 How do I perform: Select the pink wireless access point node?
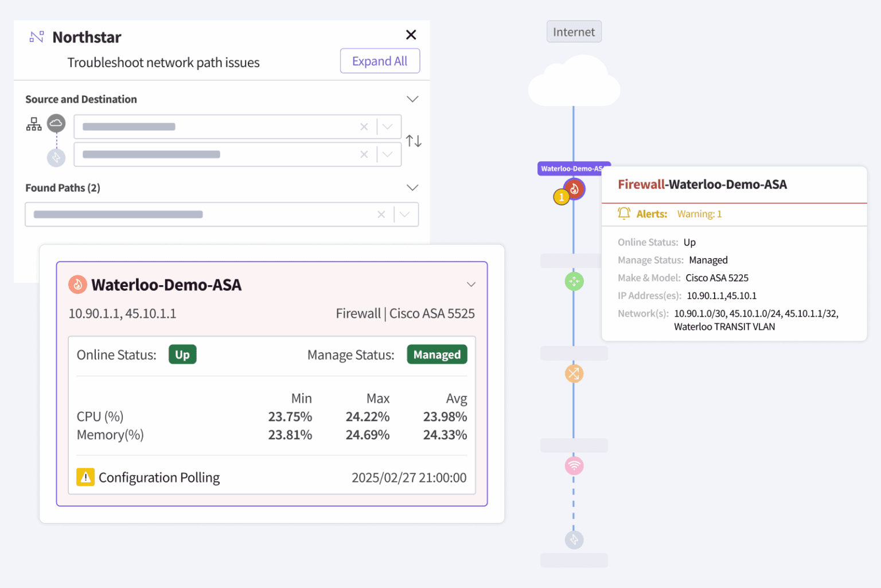click(x=574, y=466)
